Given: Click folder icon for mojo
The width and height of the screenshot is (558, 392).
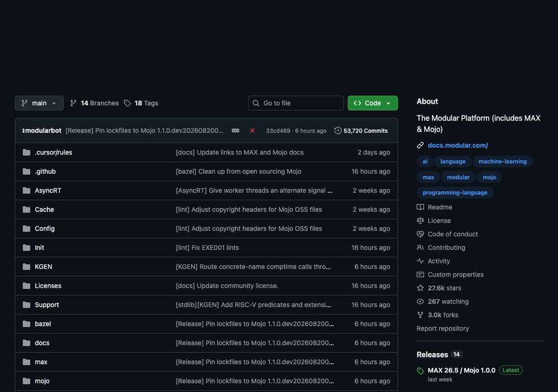Looking at the screenshot, I should [x=26, y=381].
